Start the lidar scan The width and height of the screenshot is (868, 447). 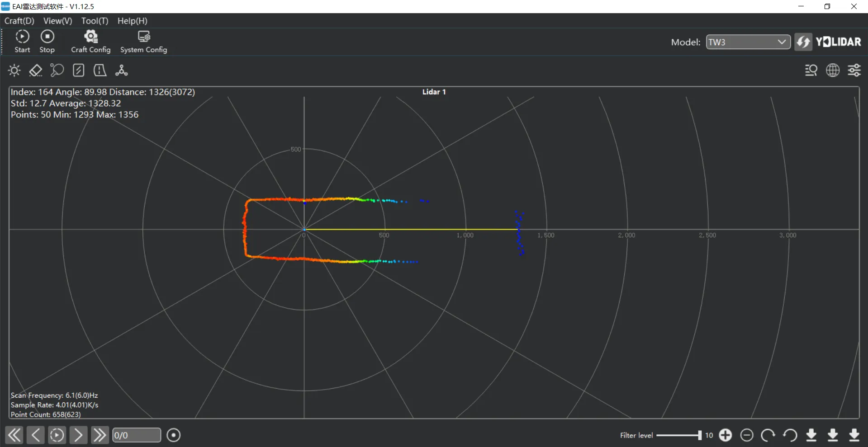pyautogui.click(x=22, y=42)
